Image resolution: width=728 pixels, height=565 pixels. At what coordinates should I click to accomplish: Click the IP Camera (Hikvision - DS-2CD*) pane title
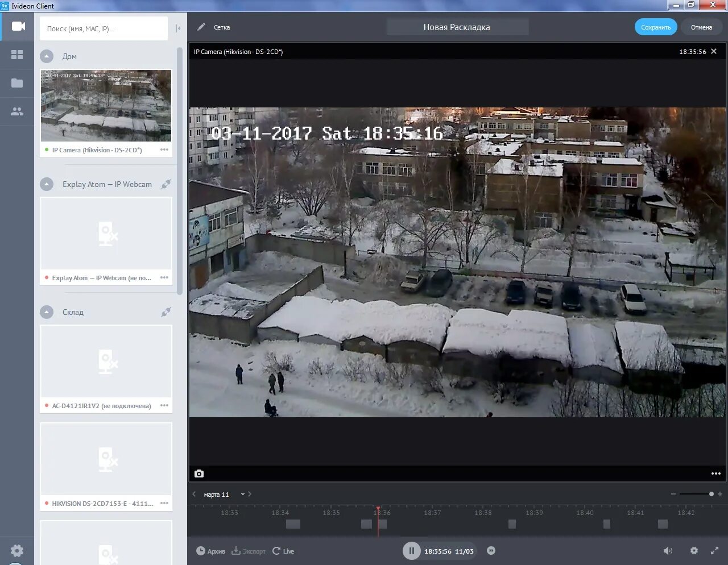[x=238, y=52]
